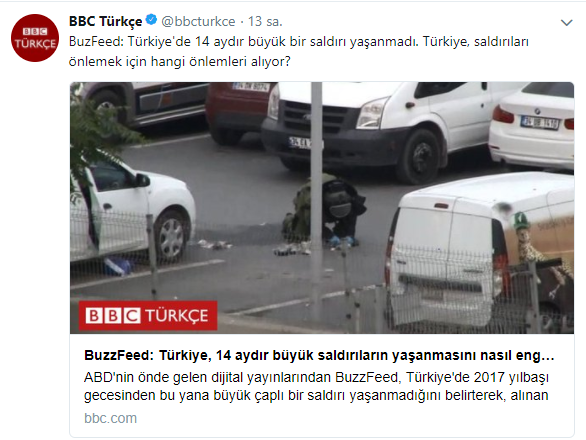
Task: Follow the bbc.com source link
Action: pyautogui.click(x=111, y=418)
